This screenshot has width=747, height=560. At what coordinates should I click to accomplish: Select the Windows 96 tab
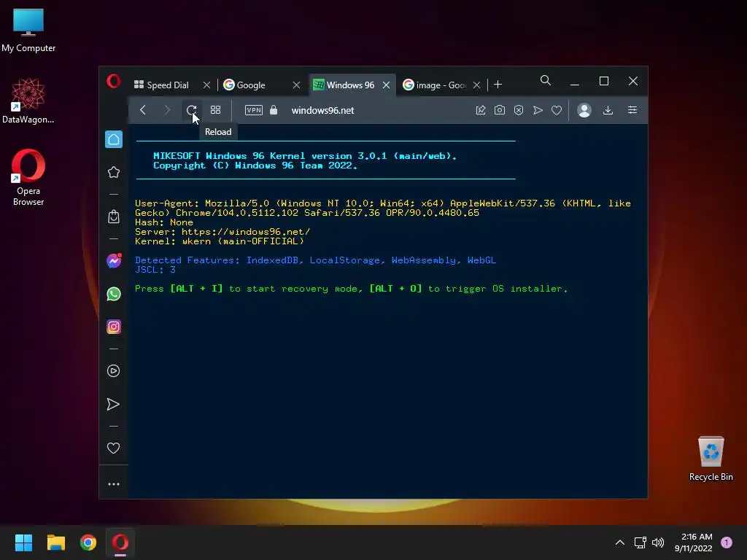[350, 85]
